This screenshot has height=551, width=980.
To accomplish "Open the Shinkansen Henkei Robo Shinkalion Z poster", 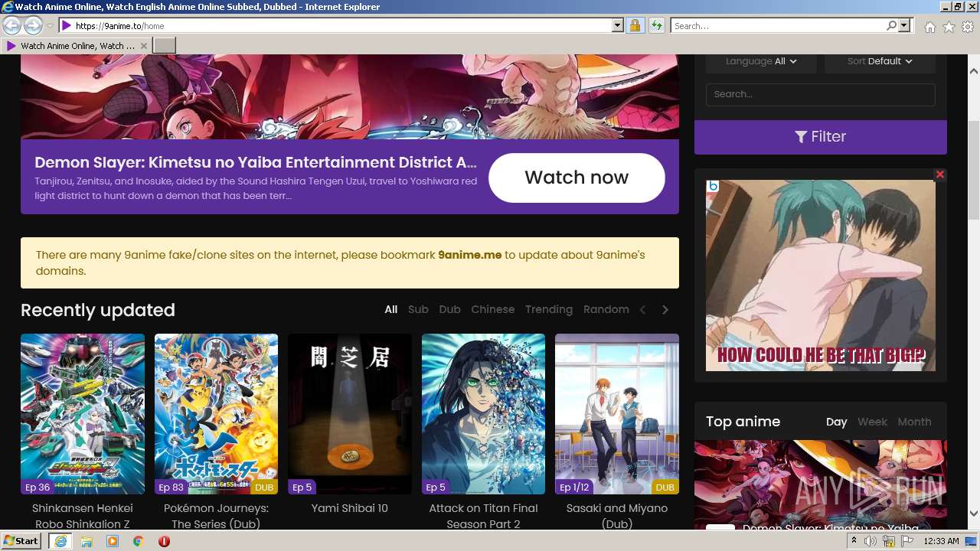I will click(83, 414).
